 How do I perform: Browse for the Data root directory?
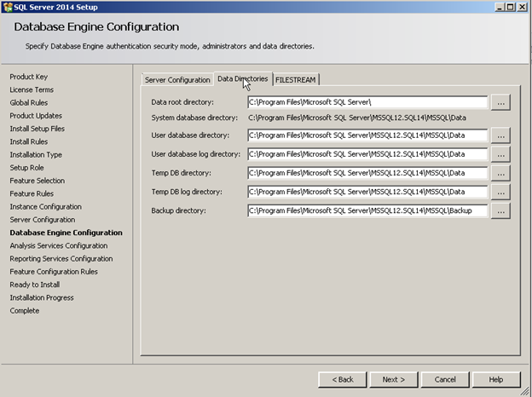(x=500, y=102)
